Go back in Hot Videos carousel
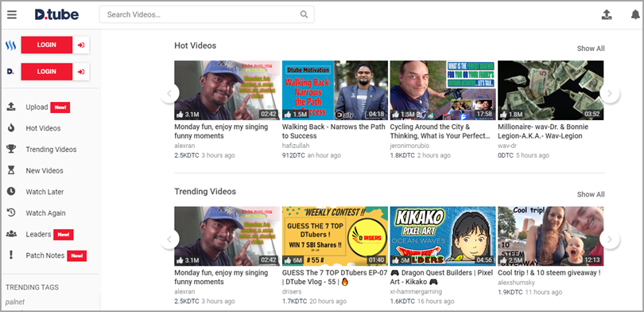This screenshot has width=644, height=312. 169,93
